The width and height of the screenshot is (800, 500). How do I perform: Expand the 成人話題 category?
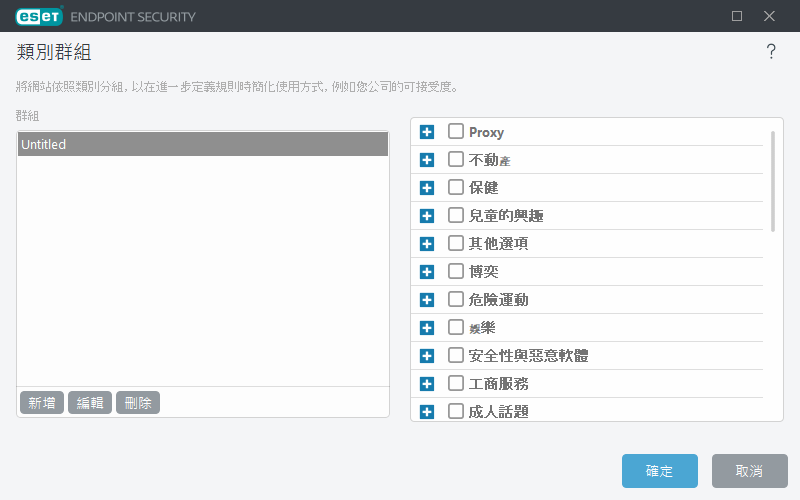click(x=427, y=411)
